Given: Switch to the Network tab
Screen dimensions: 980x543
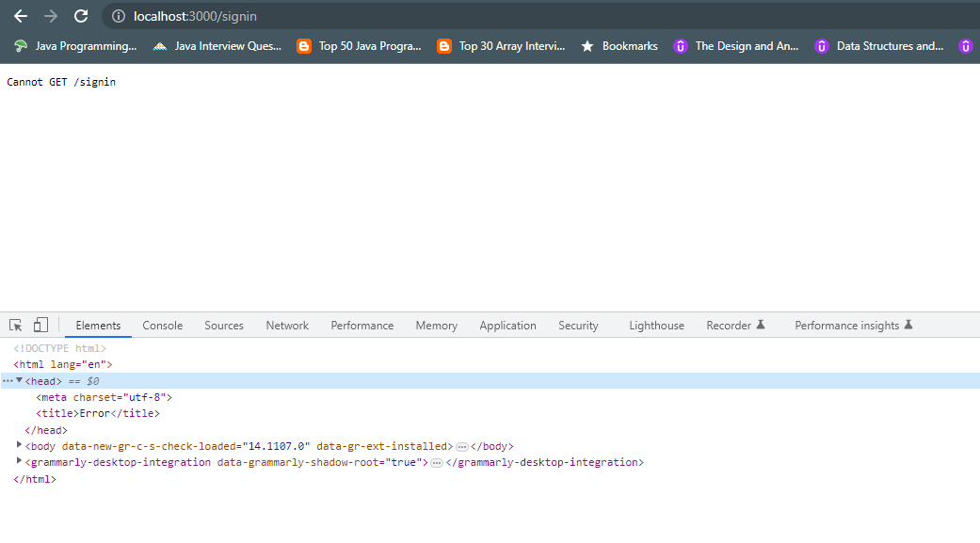Looking at the screenshot, I should click(287, 326).
